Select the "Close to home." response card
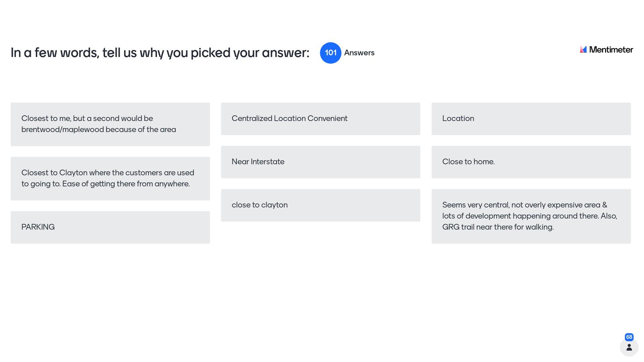The height and width of the screenshot is (362, 644). coord(531,162)
